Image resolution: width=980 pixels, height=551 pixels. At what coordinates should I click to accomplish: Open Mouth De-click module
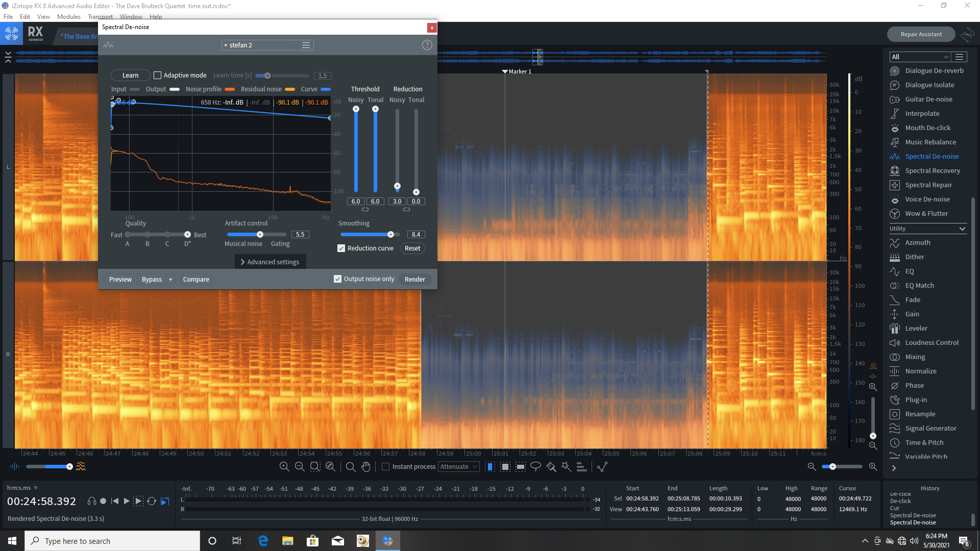pyautogui.click(x=927, y=128)
